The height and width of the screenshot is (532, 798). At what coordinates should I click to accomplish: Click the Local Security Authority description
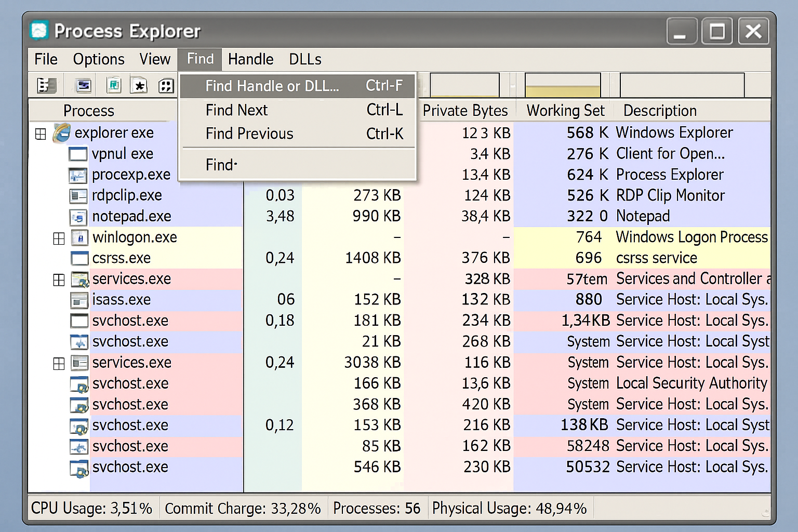(691, 383)
